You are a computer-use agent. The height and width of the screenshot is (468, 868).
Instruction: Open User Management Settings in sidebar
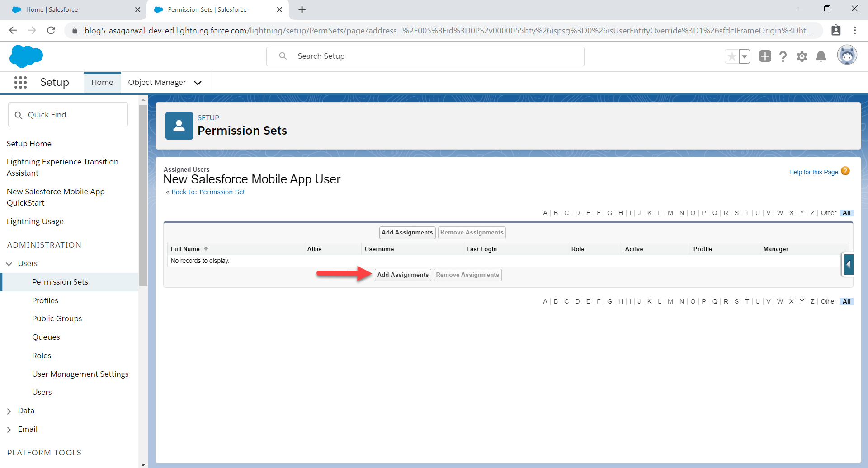pos(80,374)
